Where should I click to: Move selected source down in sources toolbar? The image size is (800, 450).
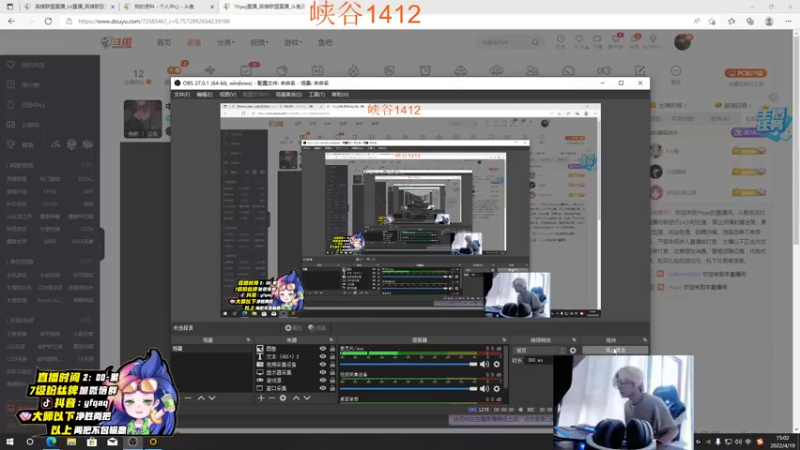coord(307,398)
